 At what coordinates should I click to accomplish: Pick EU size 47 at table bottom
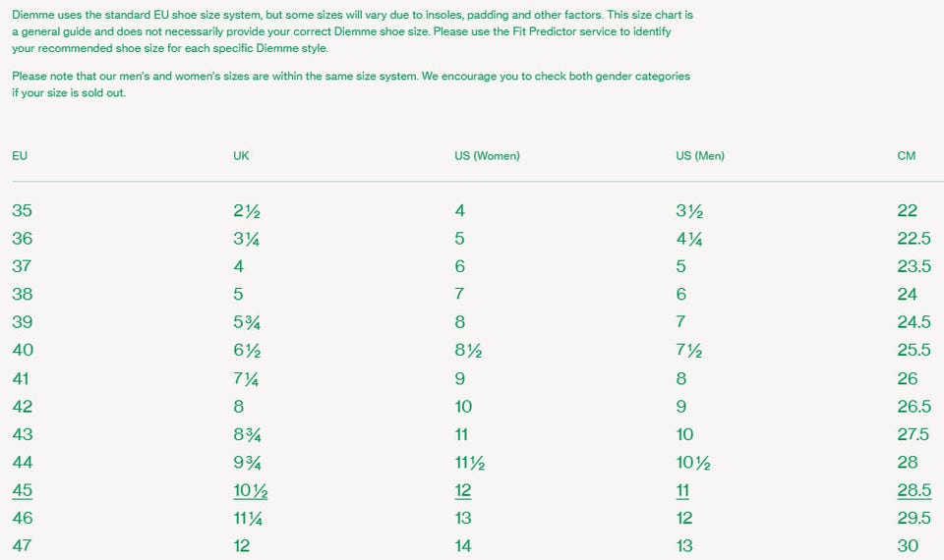coord(23,545)
